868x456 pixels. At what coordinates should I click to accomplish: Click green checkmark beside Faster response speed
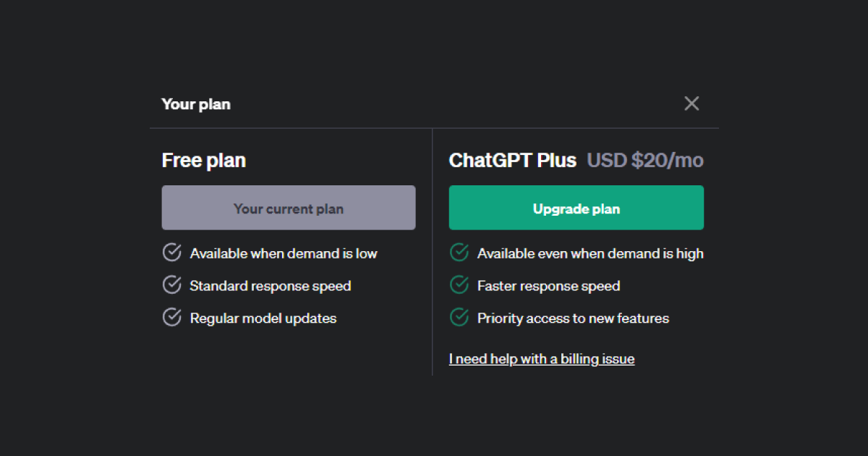pos(459,285)
